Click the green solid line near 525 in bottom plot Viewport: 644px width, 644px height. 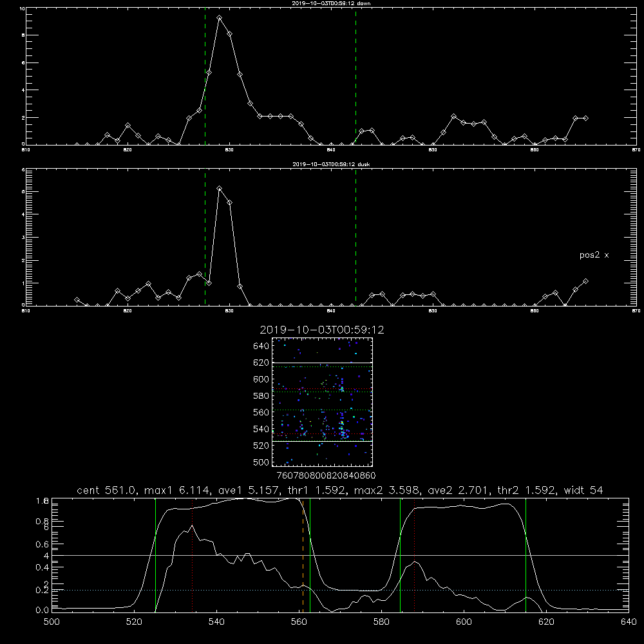pos(155,555)
